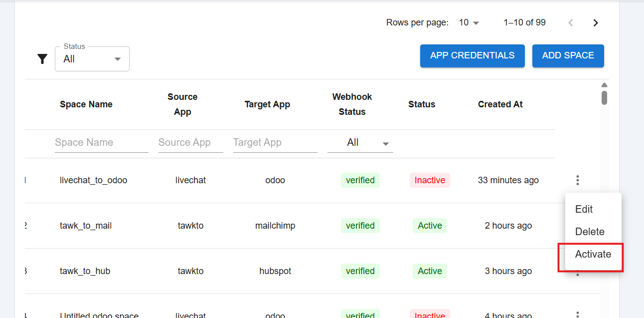The image size is (644, 318).
Task: Click the Target App column header
Action: (267, 104)
